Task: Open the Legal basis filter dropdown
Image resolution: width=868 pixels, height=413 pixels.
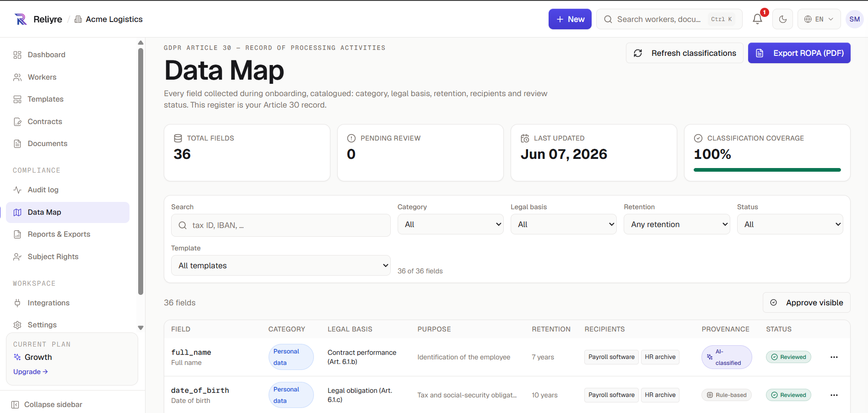Action: pos(564,224)
